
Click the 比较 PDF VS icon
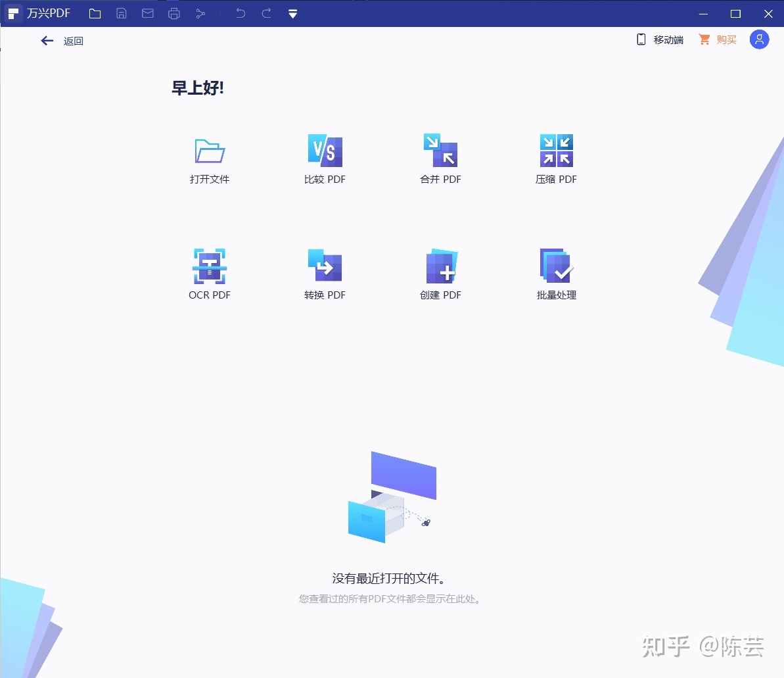tap(325, 150)
